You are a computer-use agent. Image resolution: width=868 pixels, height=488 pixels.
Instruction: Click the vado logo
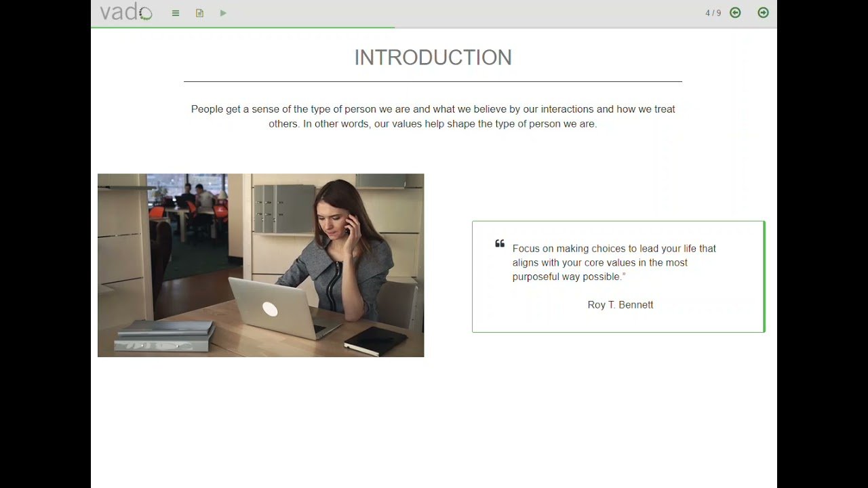pyautogui.click(x=126, y=12)
